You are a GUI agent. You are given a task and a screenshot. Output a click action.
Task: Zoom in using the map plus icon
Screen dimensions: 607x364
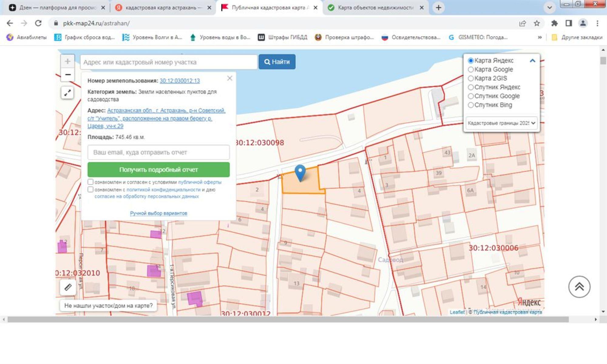[67, 61]
